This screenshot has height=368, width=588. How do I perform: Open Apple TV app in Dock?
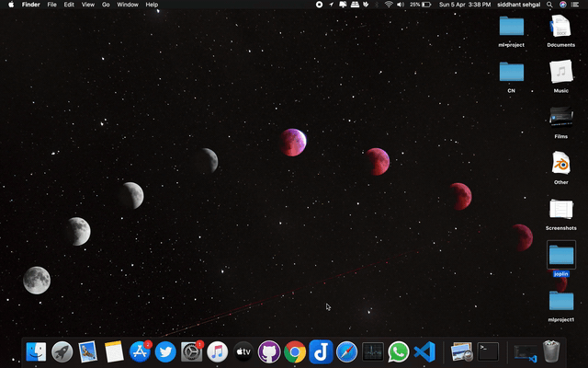pyautogui.click(x=243, y=351)
